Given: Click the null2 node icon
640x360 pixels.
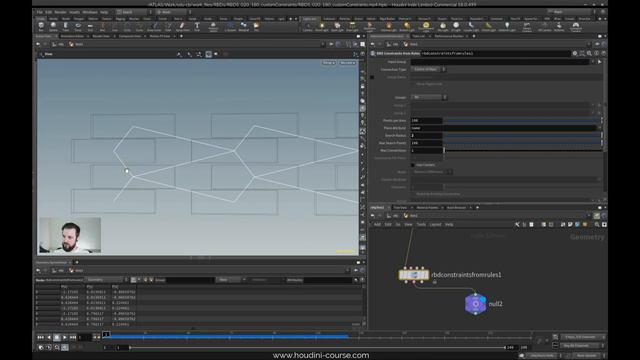Looking at the screenshot, I should (476, 304).
